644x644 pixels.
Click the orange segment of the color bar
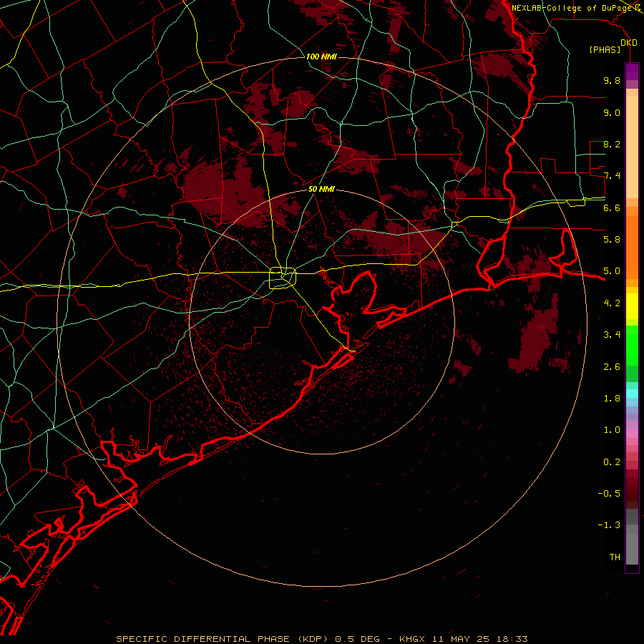click(x=632, y=246)
